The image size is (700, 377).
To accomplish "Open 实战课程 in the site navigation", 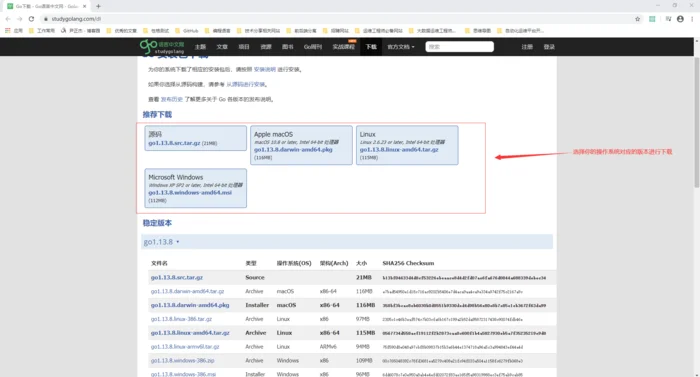I will pyautogui.click(x=344, y=46).
